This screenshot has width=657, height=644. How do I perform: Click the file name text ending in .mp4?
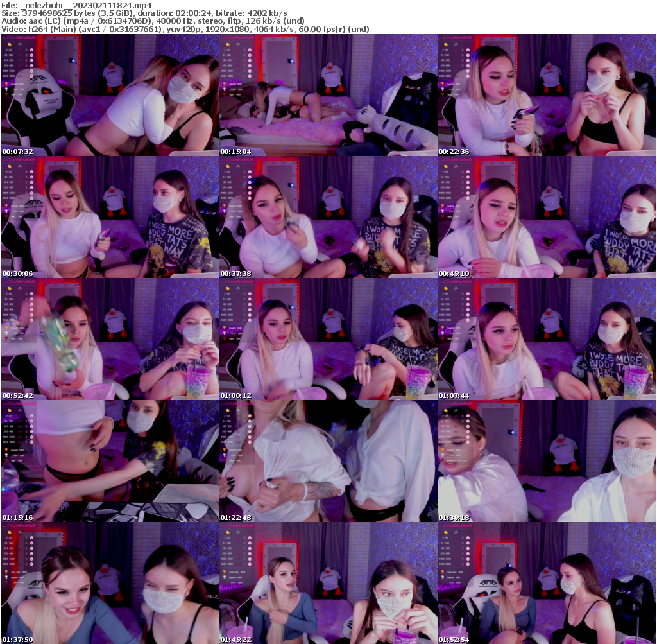(76, 5)
